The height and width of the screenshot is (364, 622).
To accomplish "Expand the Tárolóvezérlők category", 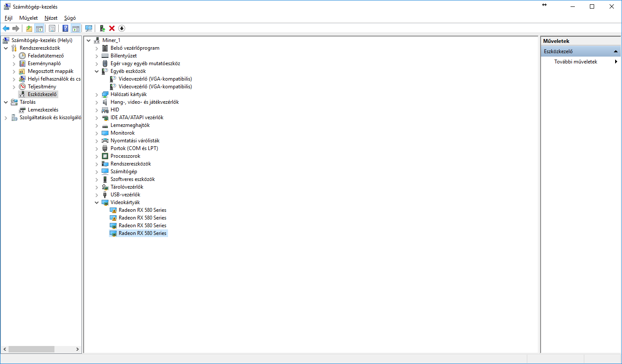I will pos(97,187).
